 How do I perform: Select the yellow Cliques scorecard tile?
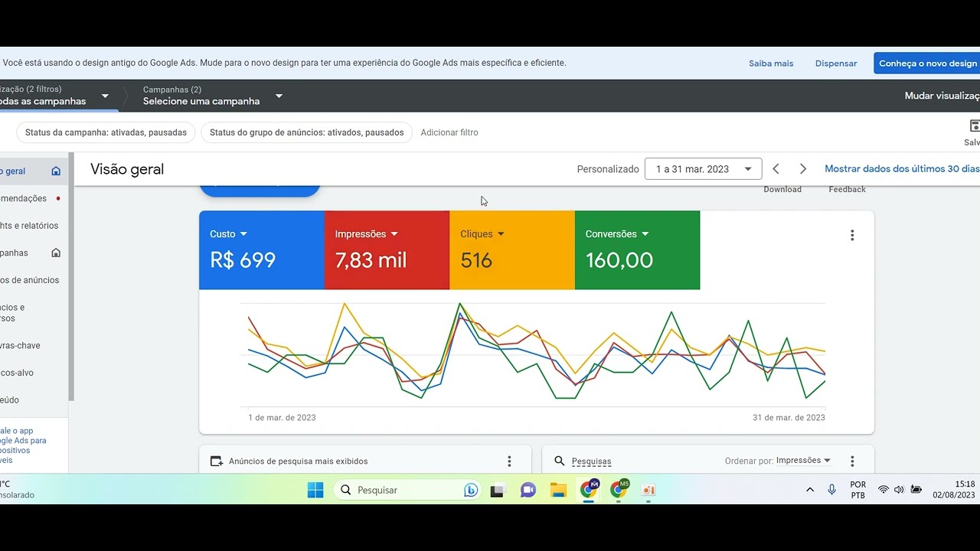(x=512, y=250)
